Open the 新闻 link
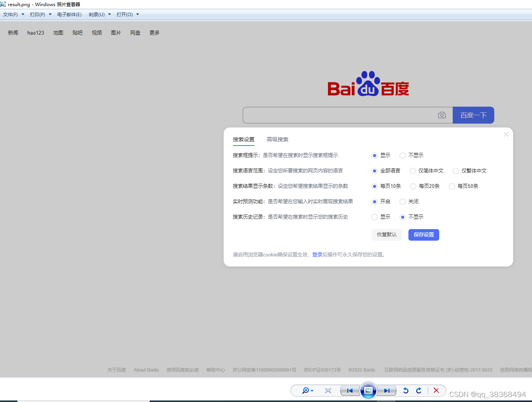 click(13, 33)
